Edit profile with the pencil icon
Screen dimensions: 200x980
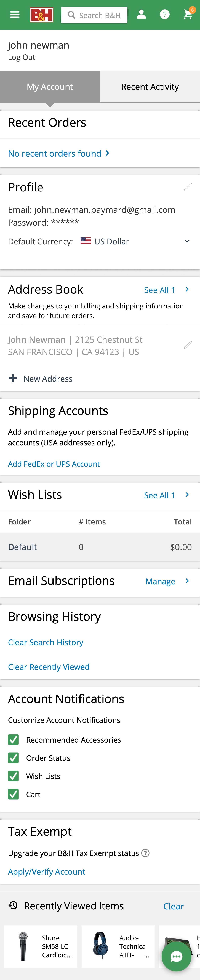[x=188, y=187]
